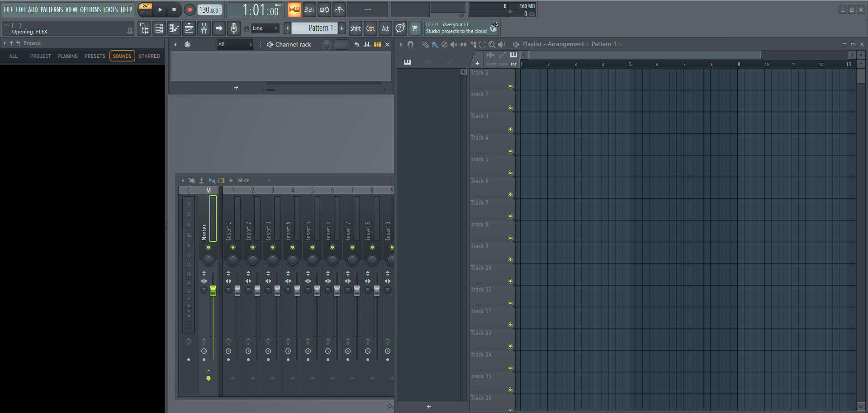Toggle the step/piano roll view in Channel rack
This screenshot has width=868, height=413.
point(377,44)
